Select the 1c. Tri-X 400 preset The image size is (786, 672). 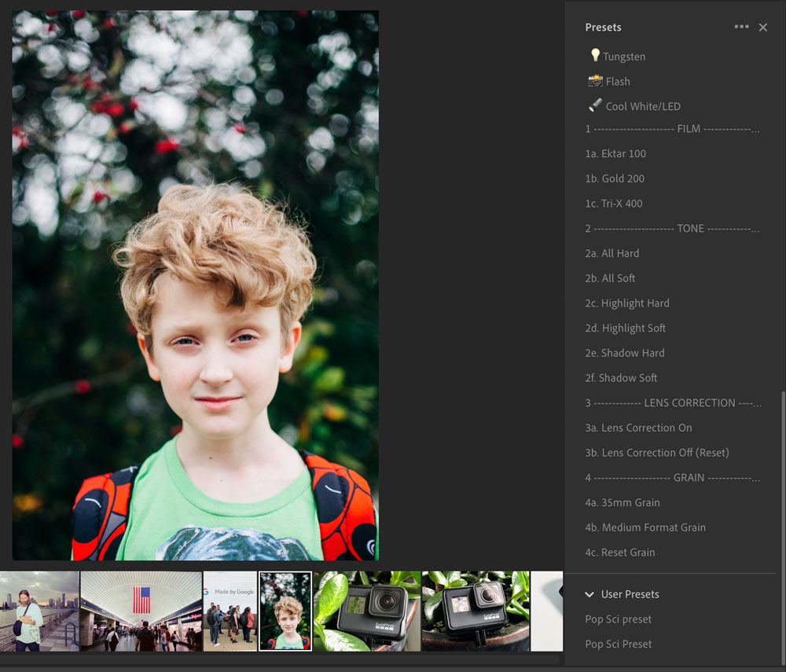[x=613, y=204]
